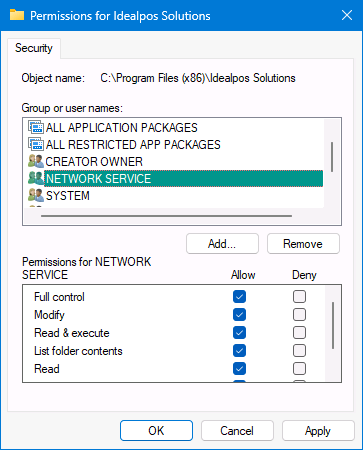Uncheck Allow for Modify permission

[239, 314]
